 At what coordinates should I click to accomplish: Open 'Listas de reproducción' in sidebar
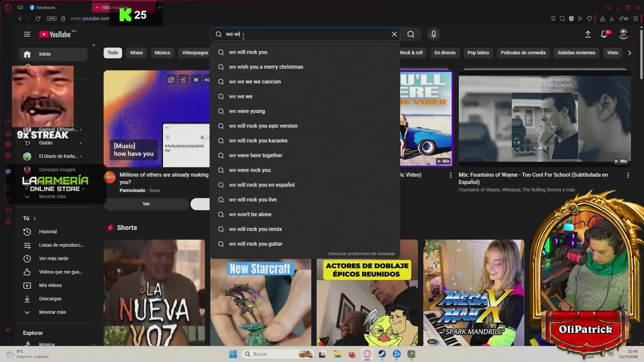click(x=53, y=245)
